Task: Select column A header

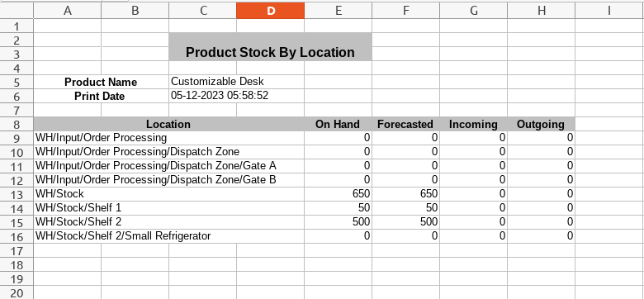Action: [68, 11]
